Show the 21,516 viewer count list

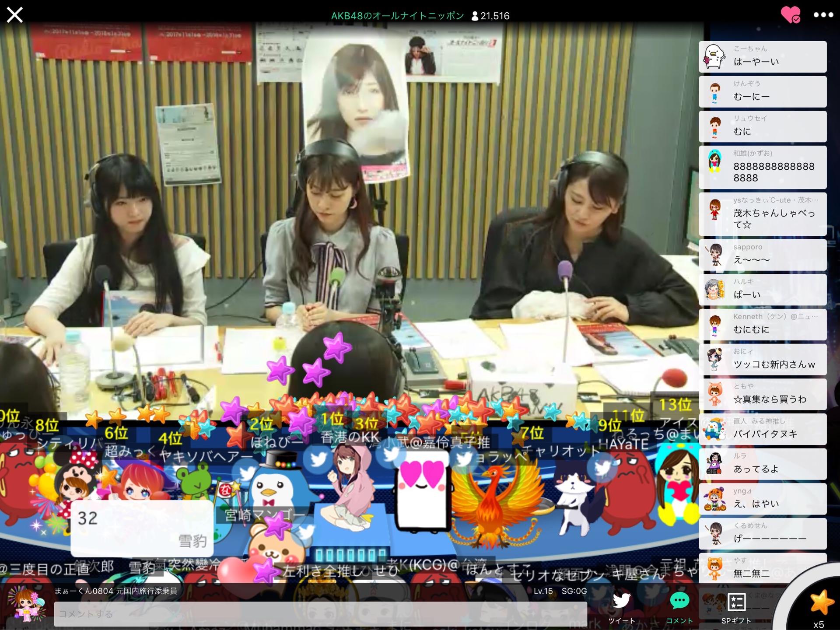(x=490, y=16)
